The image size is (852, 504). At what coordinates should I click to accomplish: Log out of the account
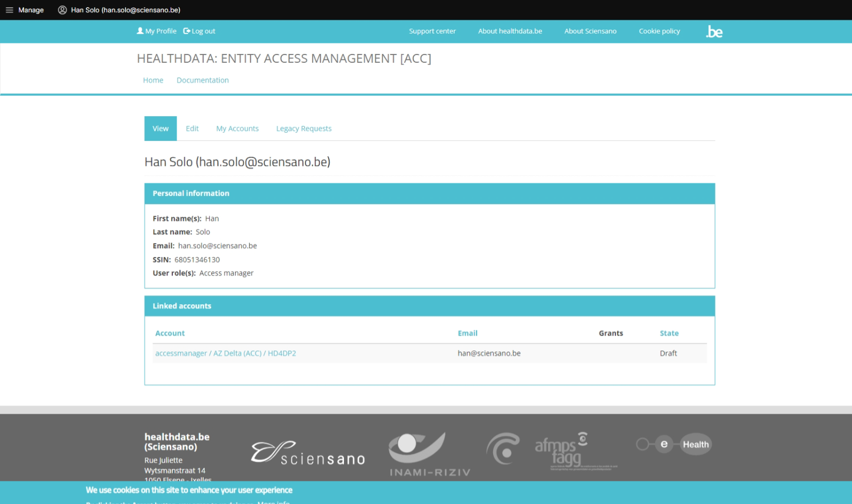(199, 31)
